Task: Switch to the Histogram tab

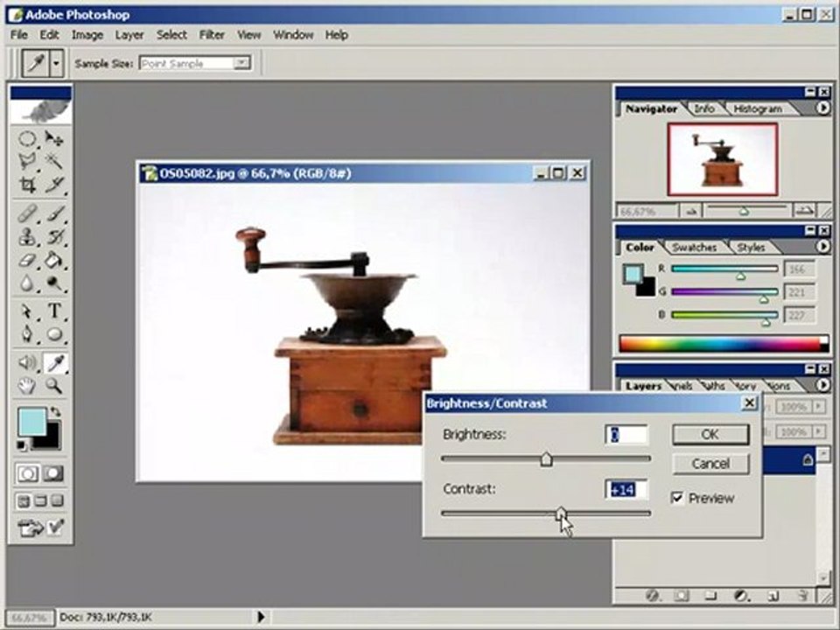Action: click(x=758, y=108)
